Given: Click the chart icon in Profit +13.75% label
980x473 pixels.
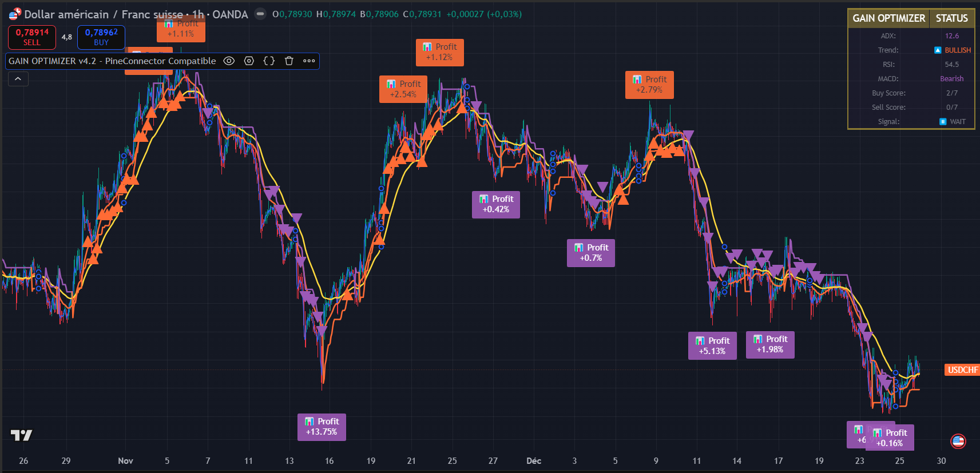Looking at the screenshot, I should (310, 422).
